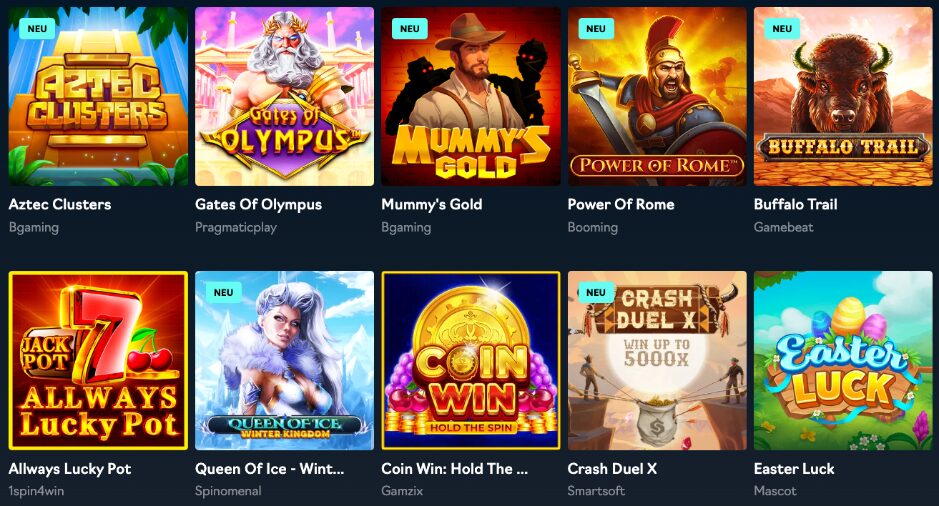Click the NEU badge on Crash Duel X
The image size is (939, 506).
(x=596, y=293)
